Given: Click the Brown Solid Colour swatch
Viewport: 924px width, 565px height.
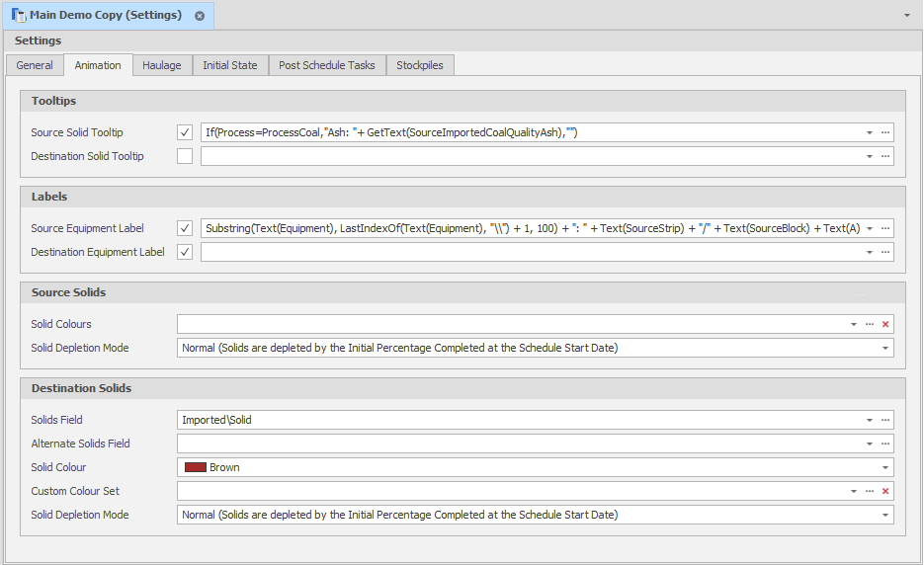Looking at the screenshot, I should [x=195, y=467].
